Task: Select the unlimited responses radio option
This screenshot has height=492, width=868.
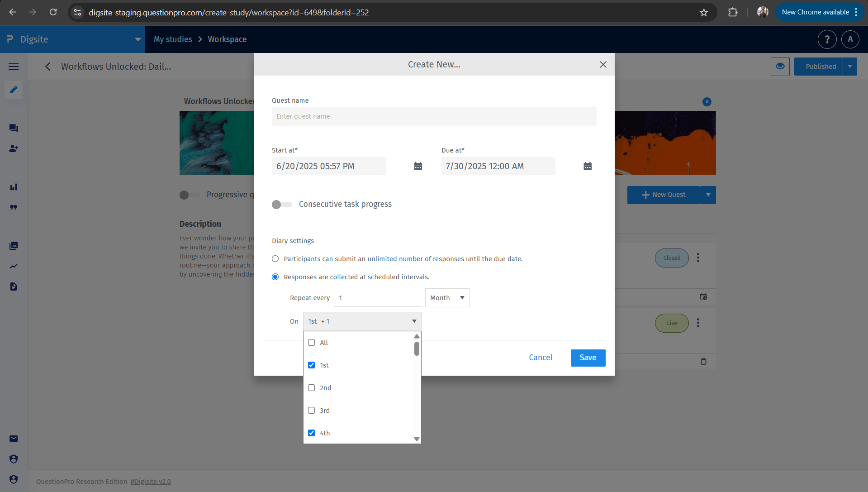Action: 275,258
